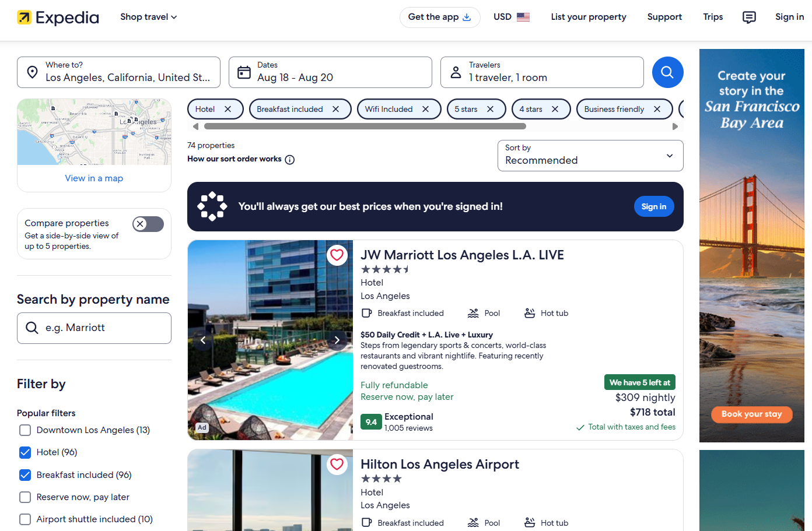
Task: Expand the Shop travel menu
Action: (149, 17)
